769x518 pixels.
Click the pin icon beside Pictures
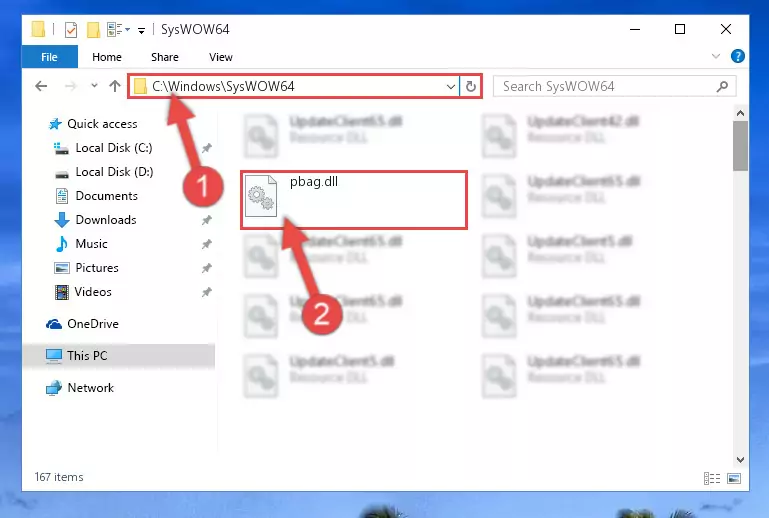click(206, 268)
